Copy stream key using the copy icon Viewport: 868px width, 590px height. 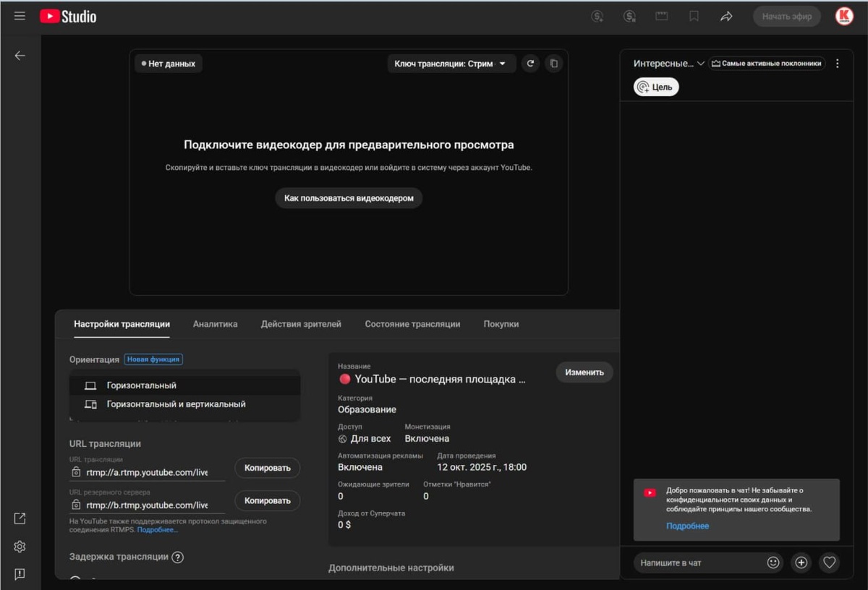coord(553,64)
